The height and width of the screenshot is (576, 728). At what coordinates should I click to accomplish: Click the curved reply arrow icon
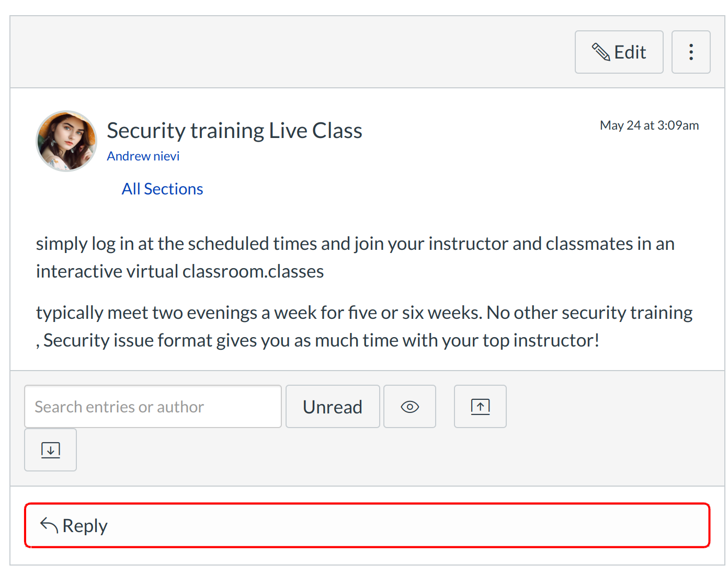49,525
